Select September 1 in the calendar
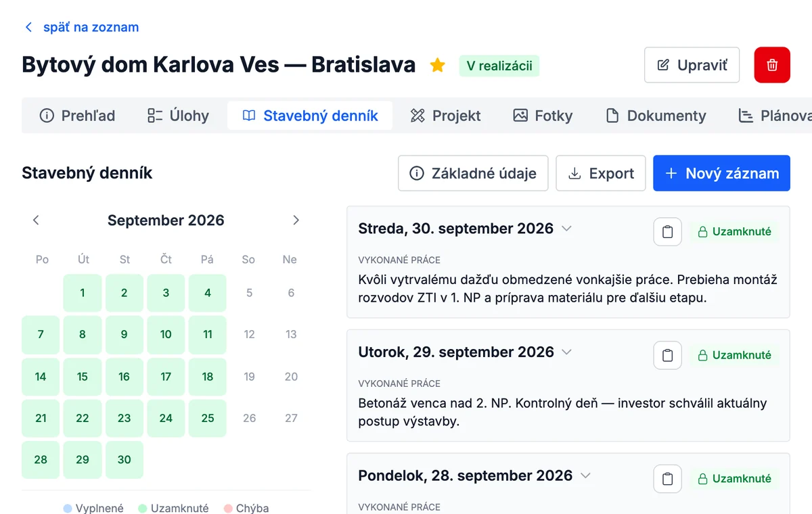The image size is (812, 514). point(83,293)
